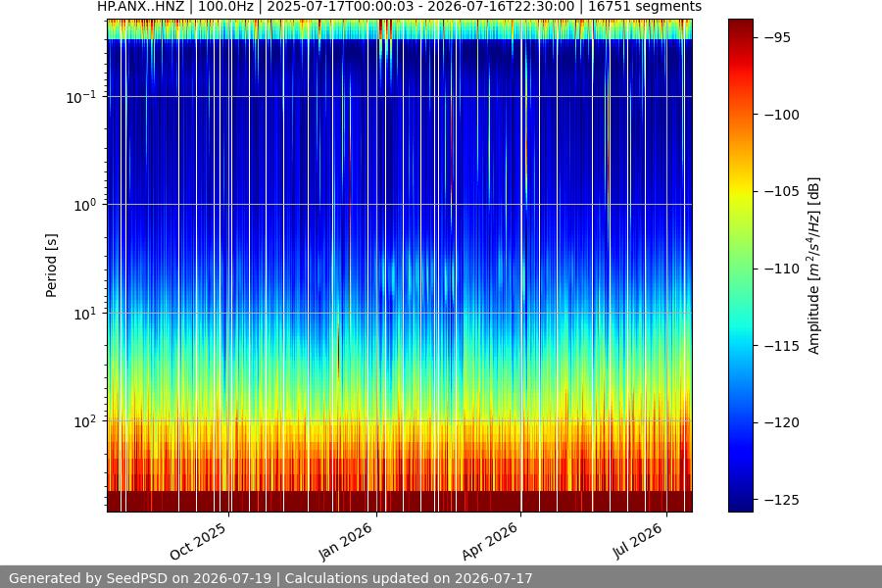Click the colorbar '-115' tick label

[782, 346]
